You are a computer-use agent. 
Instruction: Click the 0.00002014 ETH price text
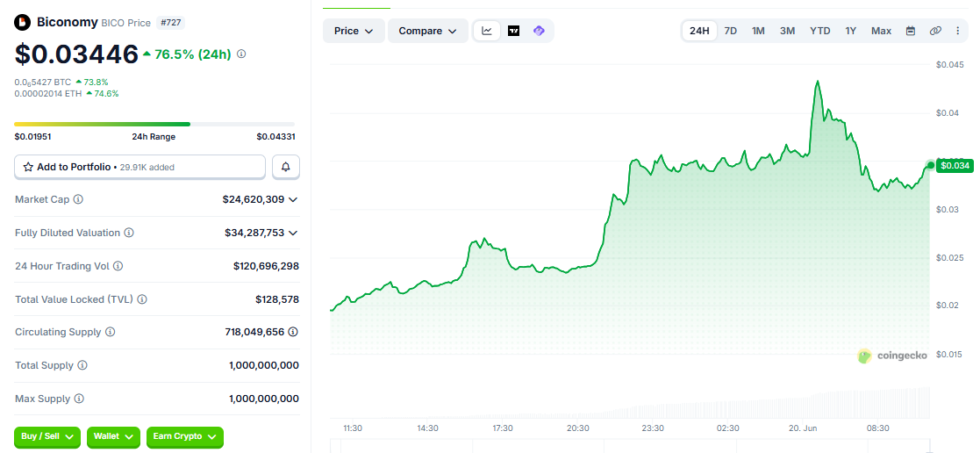coord(49,94)
